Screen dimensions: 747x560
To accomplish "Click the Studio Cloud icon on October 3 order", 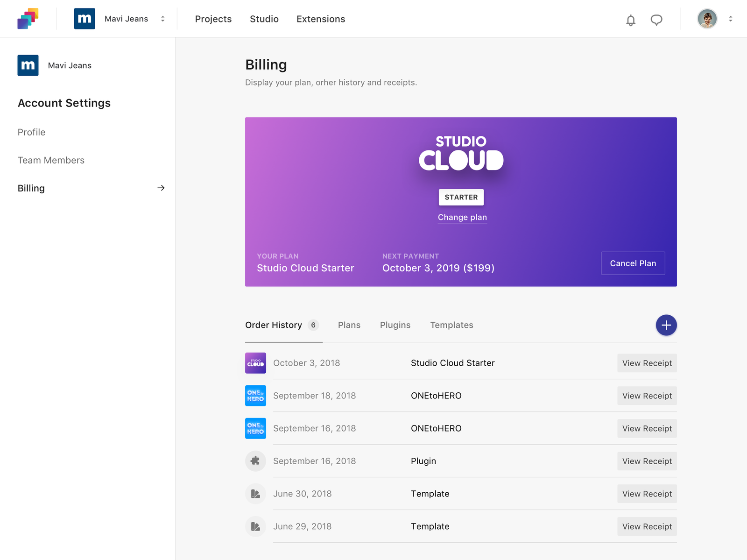I will point(255,363).
